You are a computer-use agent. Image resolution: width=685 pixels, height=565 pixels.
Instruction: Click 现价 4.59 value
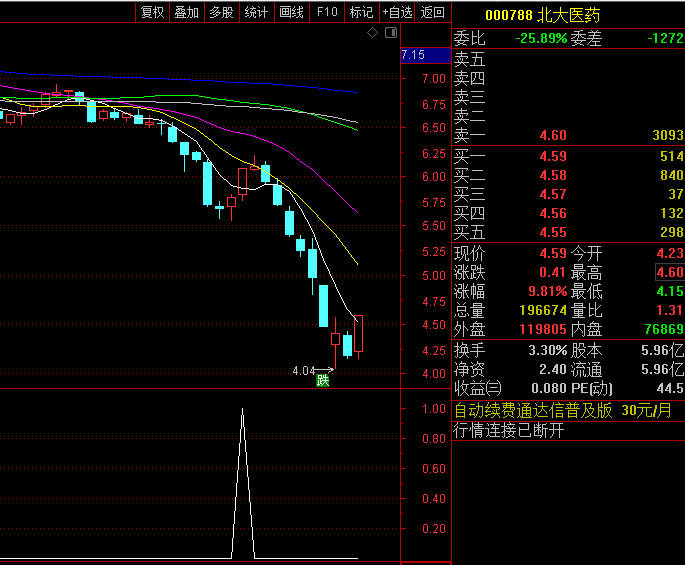click(553, 253)
